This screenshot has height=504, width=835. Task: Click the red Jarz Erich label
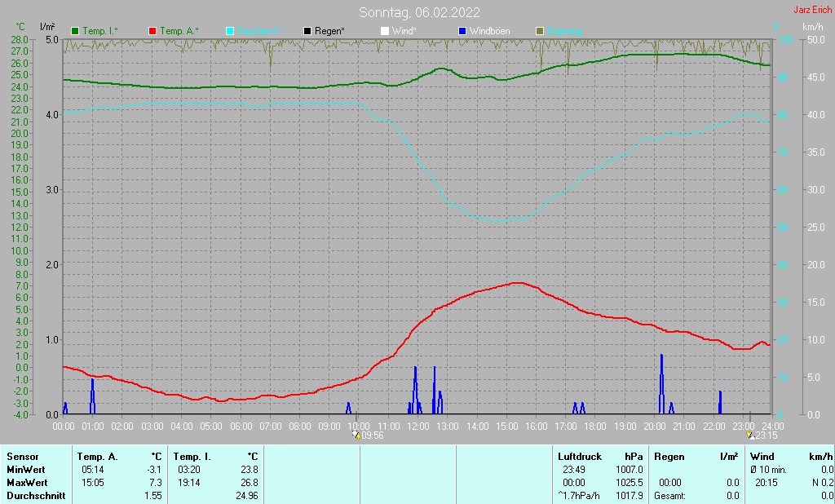click(812, 10)
